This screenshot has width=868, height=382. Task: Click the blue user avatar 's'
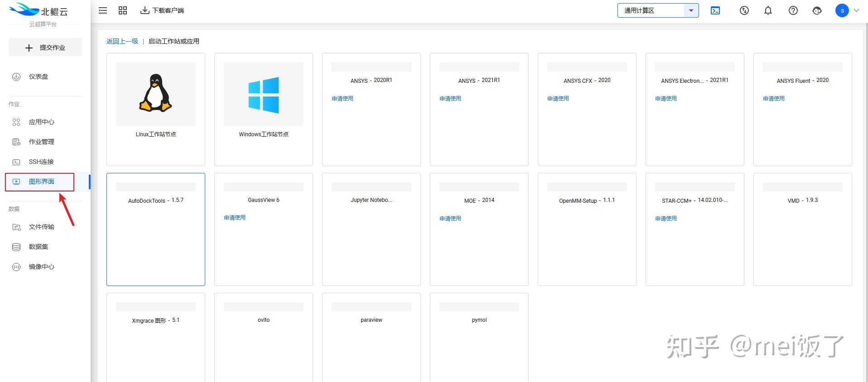[842, 10]
